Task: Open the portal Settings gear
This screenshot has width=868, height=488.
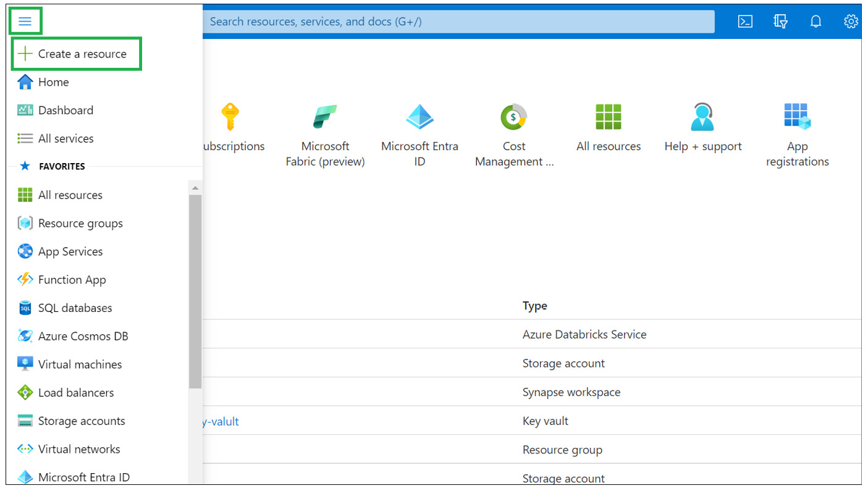Action: 851,22
